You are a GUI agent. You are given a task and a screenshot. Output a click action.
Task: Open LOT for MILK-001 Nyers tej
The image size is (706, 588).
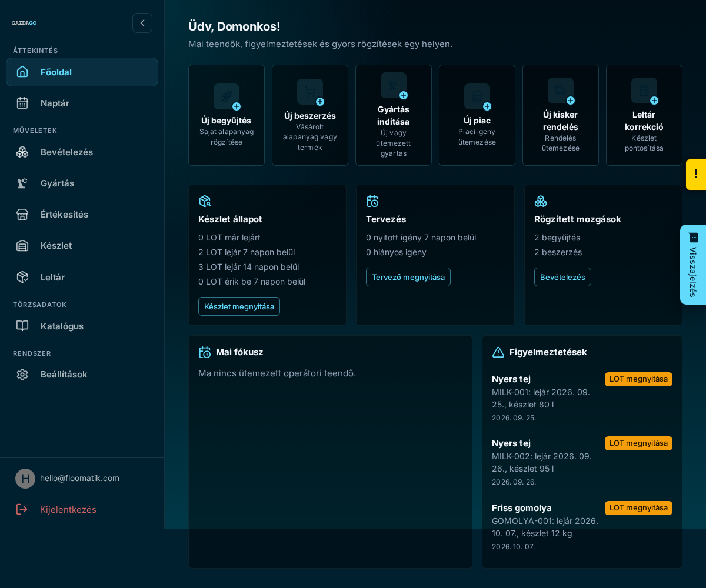(x=638, y=379)
